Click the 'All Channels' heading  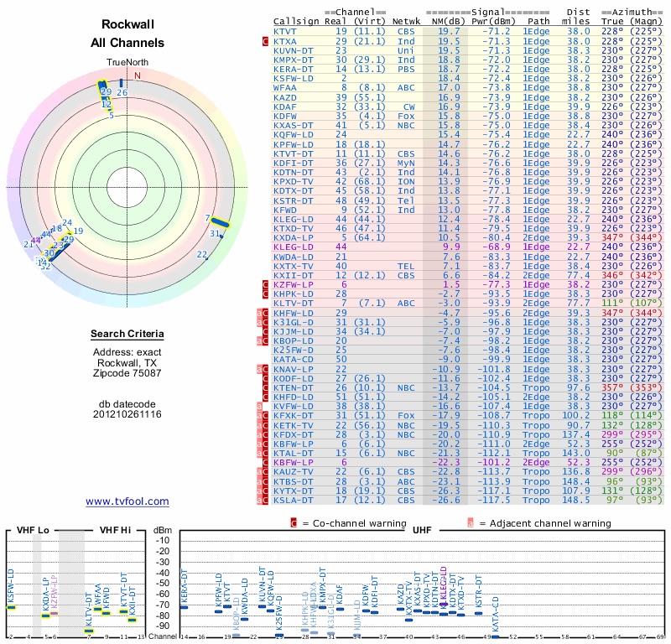pos(127,43)
